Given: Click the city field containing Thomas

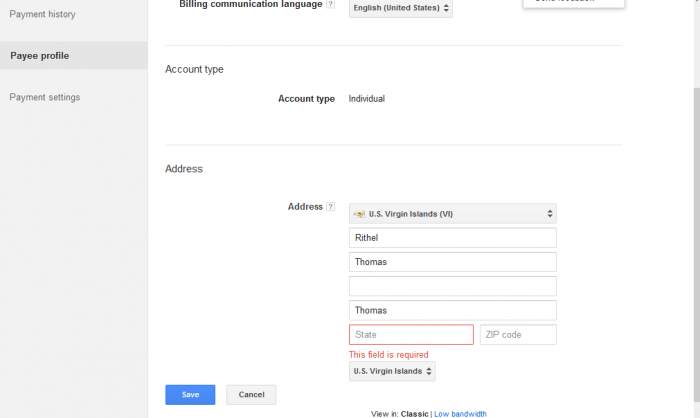Looking at the screenshot, I should tap(452, 311).
